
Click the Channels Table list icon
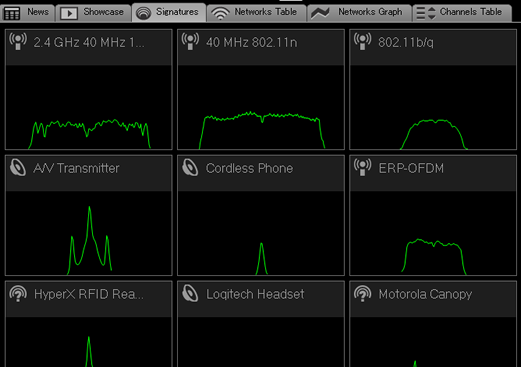tap(426, 13)
